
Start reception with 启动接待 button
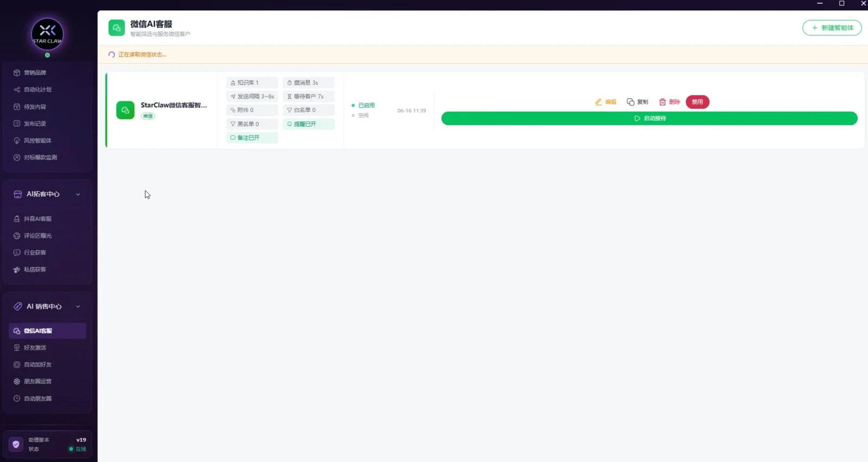[x=649, y=118]
